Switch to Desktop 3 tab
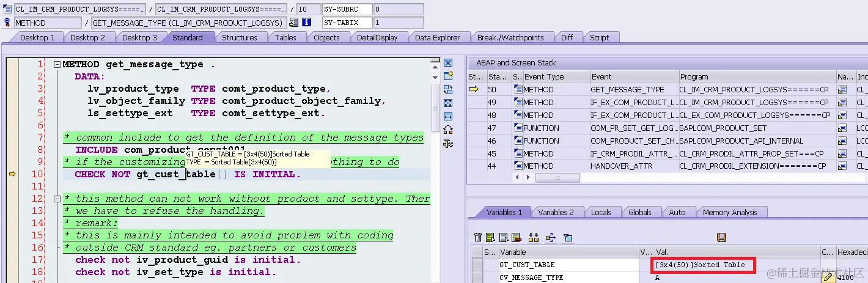The height and width of the screenshot is (283, 868). coord(139,38)
